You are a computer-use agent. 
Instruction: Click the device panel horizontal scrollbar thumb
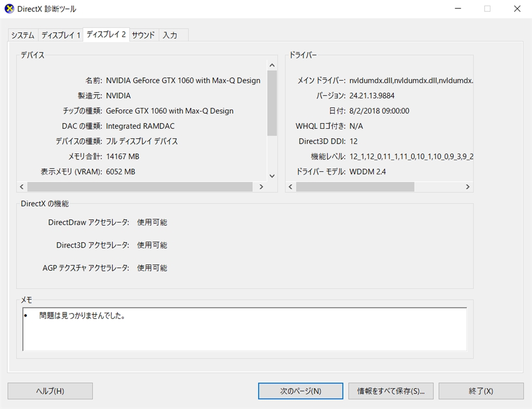[x=140, y=187]
